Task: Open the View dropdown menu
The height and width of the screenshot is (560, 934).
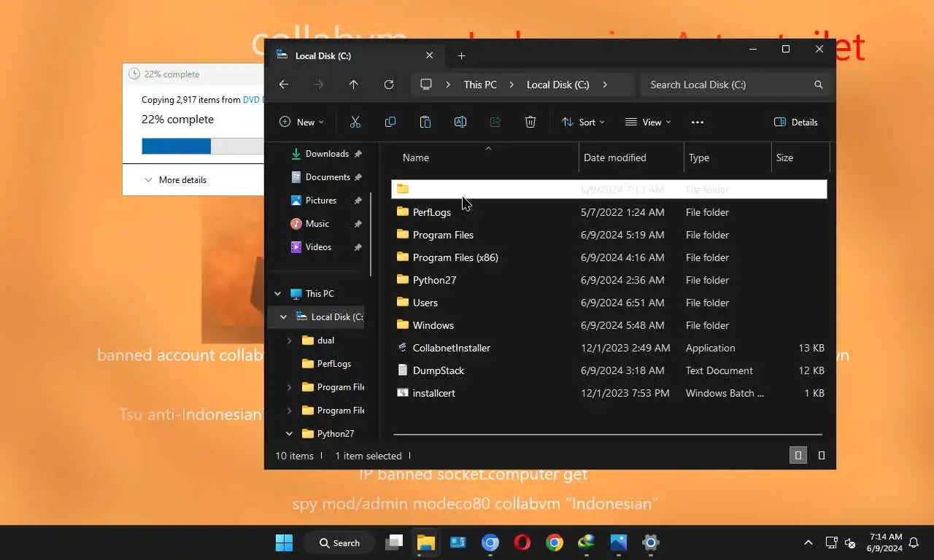Action: [x=648, y=122]
